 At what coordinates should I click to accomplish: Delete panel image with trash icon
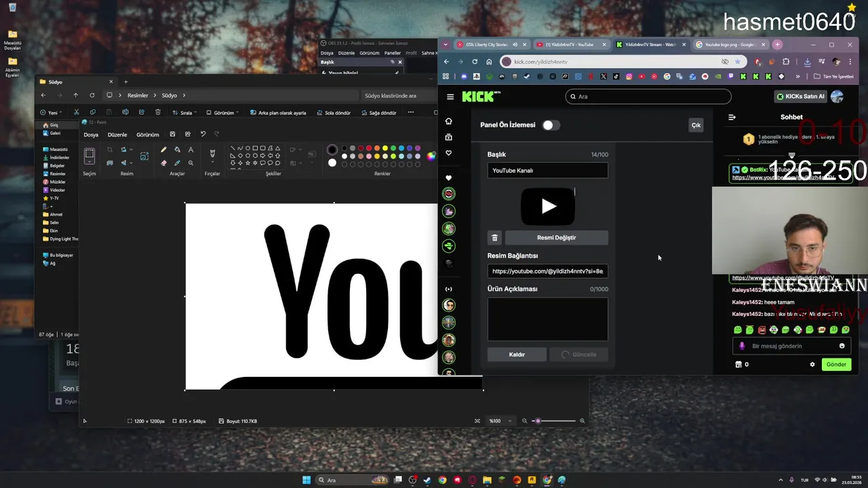click(494, 238)
